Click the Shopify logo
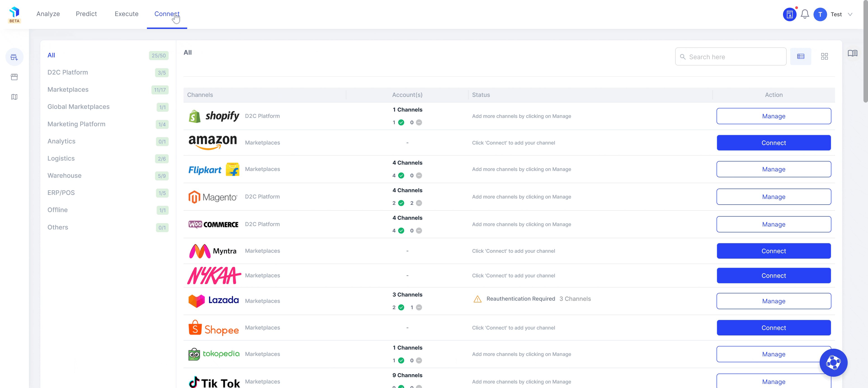Image resolution: width=868 pixels, height=388 pixels. pyautogui.click(x=214, y=116)
